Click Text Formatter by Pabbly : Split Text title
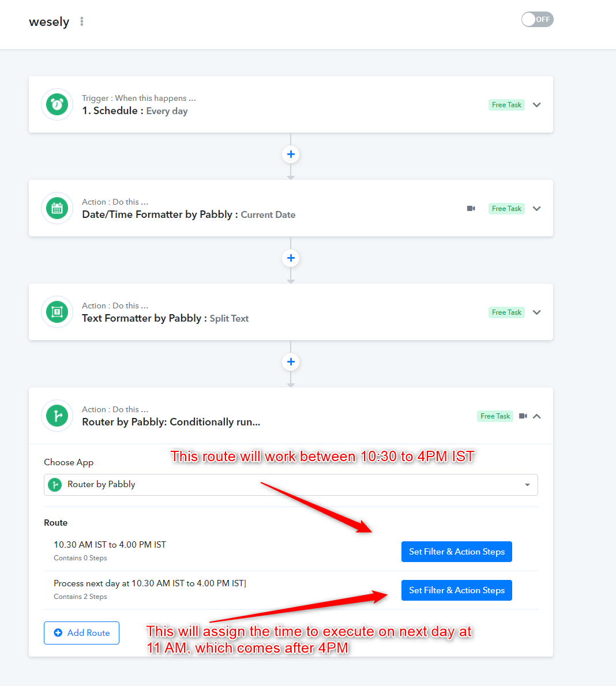Image resolution: width=616 pixels, height=686 pixels. coord(165,318)
